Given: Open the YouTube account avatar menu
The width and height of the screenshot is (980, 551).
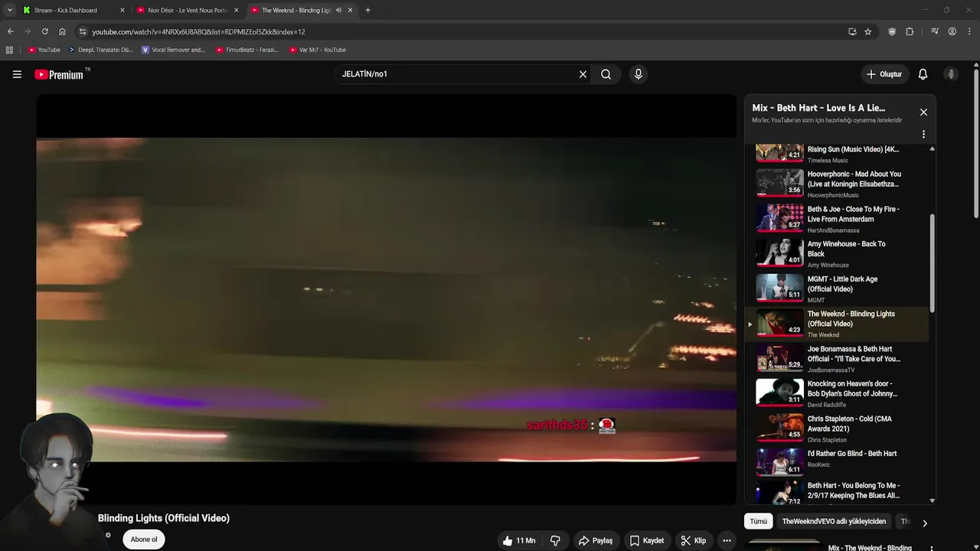Looking at the screenshot, I should (951, 74).
